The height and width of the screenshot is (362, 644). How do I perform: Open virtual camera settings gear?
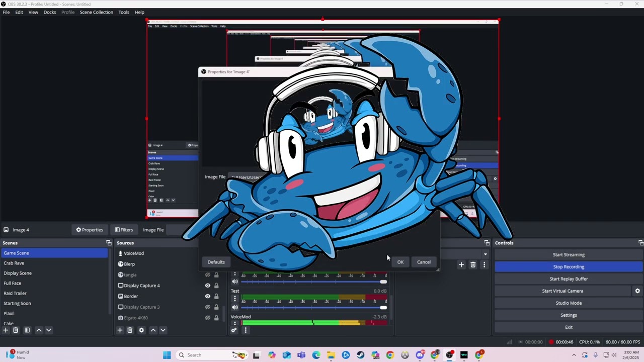click(637, 291)
